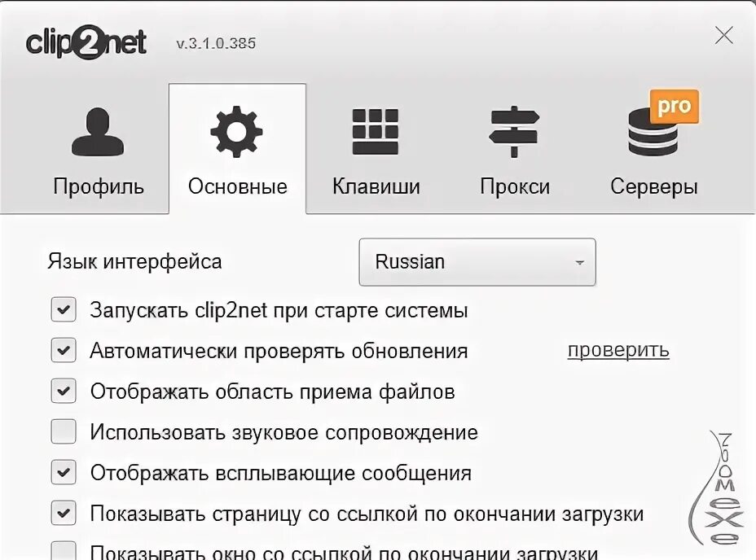
Task: Enable Использовать звуковое сопровождение checkbox
Action: 64,431
